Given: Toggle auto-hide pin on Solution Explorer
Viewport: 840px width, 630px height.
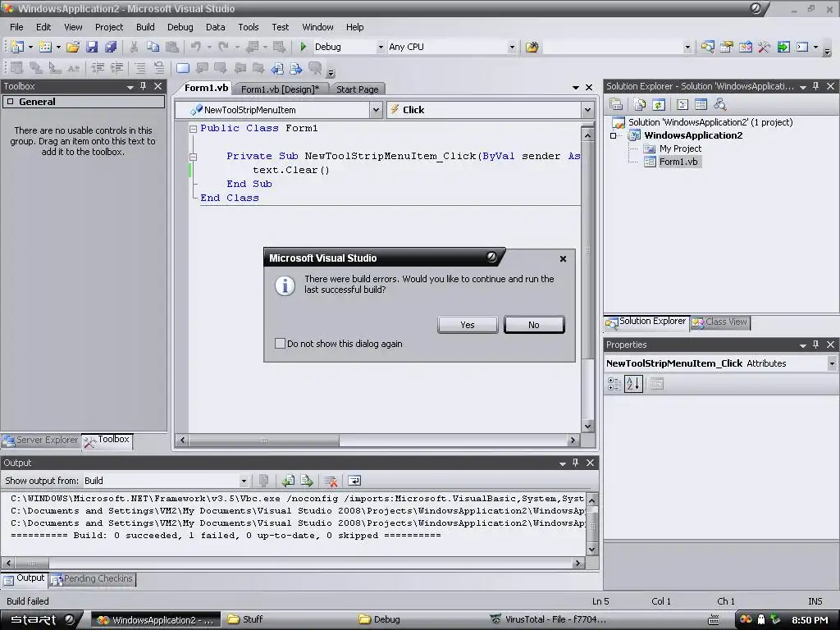Looking at the screenshot, I should pyautogui.click(x=816, y=86).
